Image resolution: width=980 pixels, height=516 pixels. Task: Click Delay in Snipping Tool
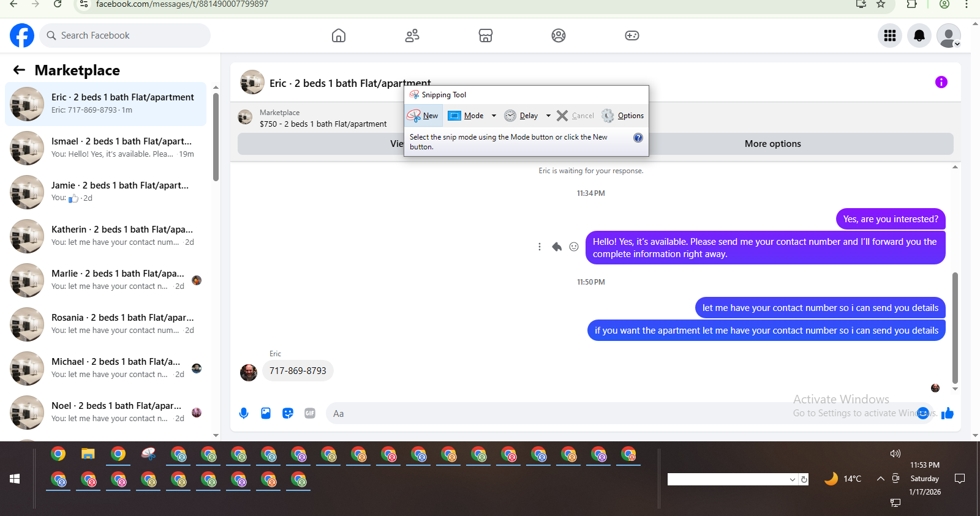[x=521, y=116]
